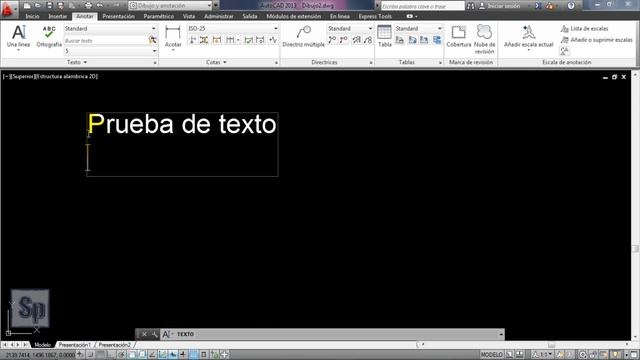The image size is (640, 360).
Task: Click the Una línea text tool
Action: tap(18, 37)
